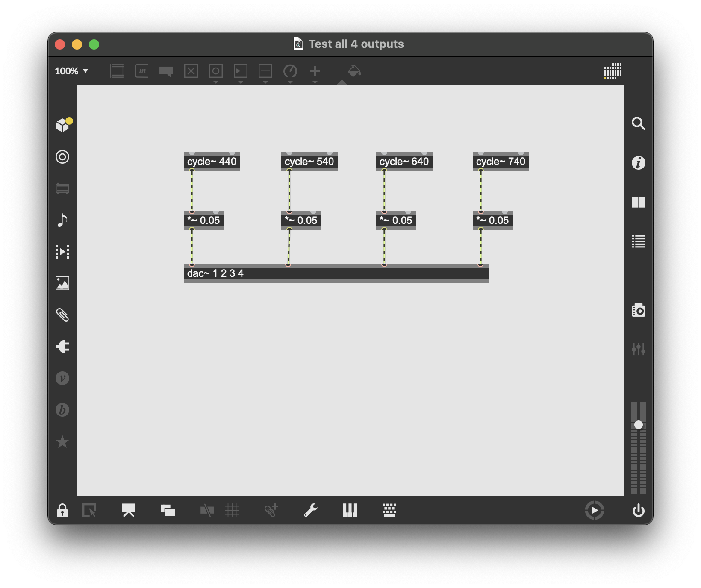Open the 100% zoom dropdown
Viewport: 701px width, 588px height.
[71, 71]
